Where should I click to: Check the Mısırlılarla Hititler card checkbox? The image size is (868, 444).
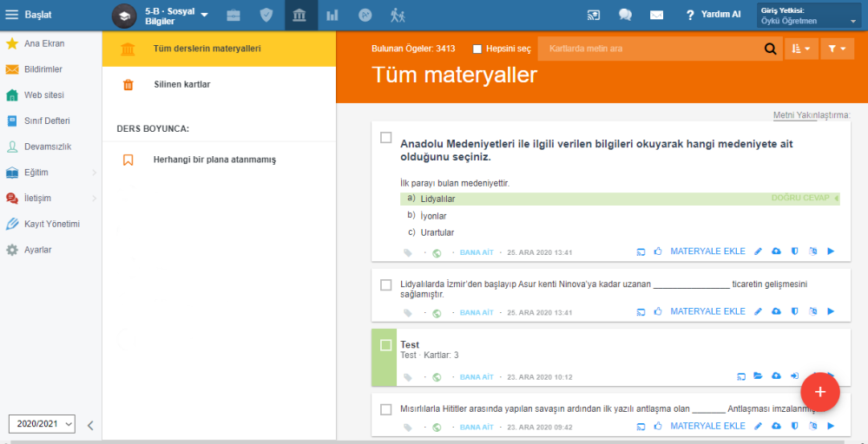(x=386, y=409)
